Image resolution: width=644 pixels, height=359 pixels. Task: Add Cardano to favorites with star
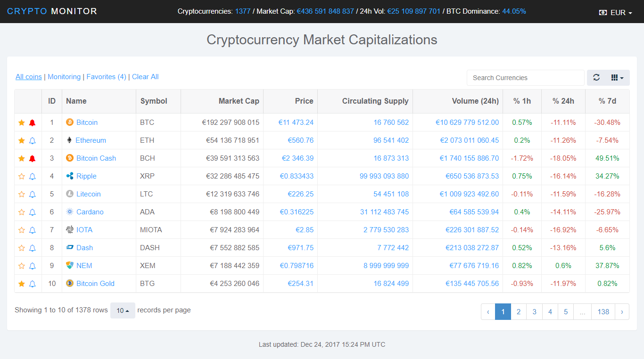[21, 212]
